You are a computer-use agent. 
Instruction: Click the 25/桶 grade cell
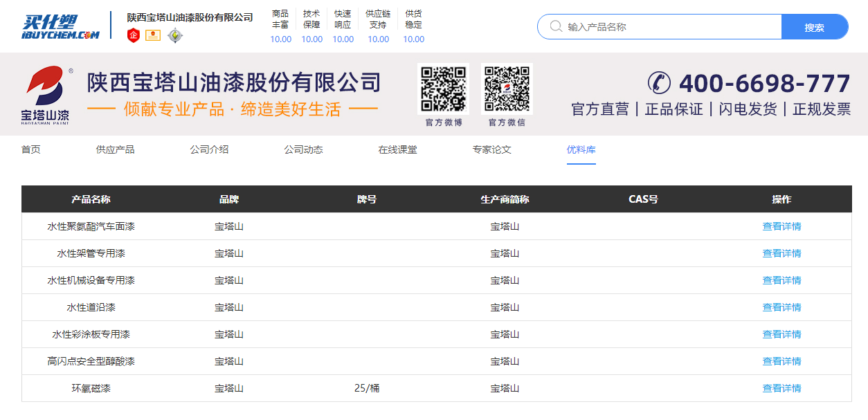coord(367,388)
